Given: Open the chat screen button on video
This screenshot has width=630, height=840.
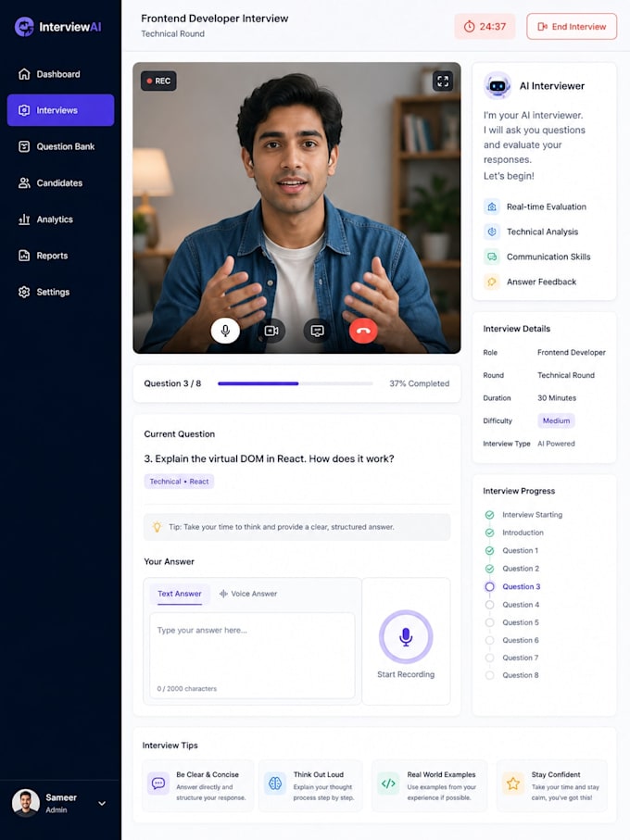Looking at the screenshot, I should 317,331.
